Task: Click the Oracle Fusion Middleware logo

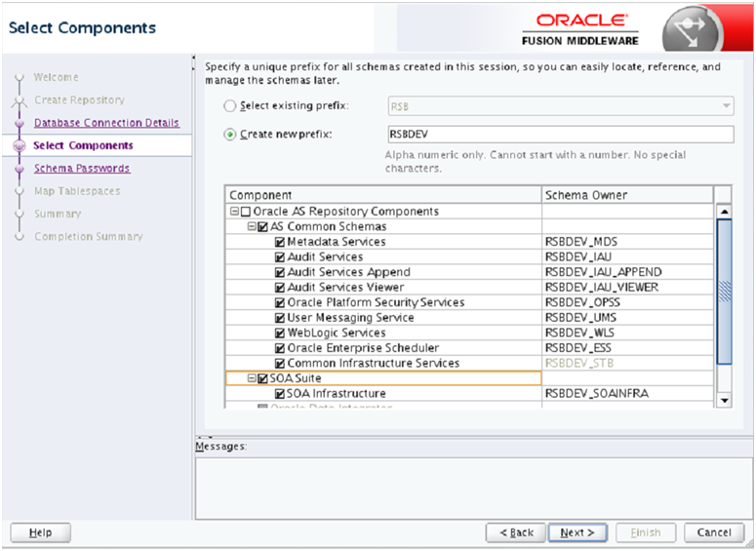Action: click(580, 29)
